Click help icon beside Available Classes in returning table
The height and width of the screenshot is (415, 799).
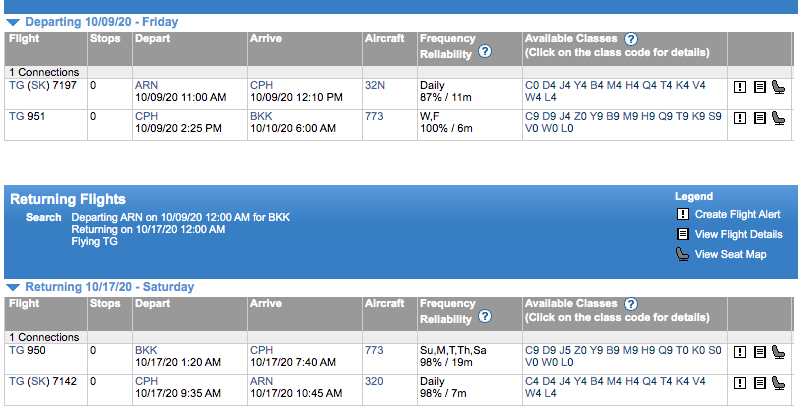[x=631, y=303]
